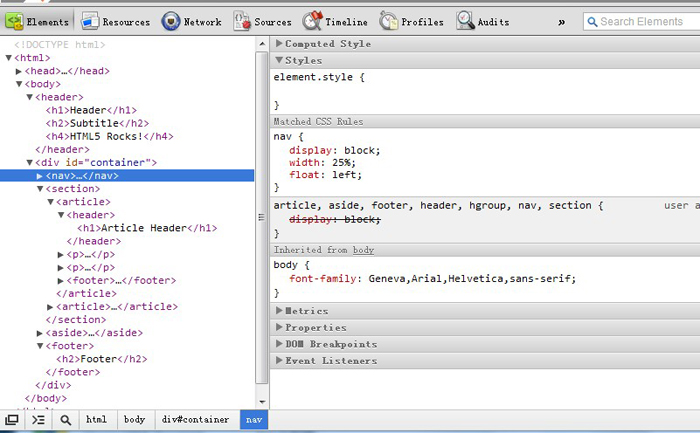Activate the magnifier inspect element icon
Image resolution: width=700 pixels, height=433 pixels.
65,420
